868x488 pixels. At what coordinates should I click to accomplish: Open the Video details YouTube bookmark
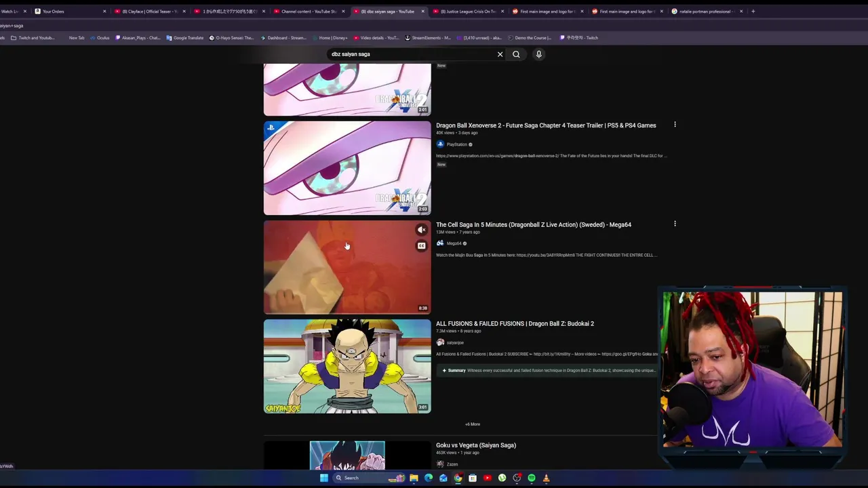[x=376, y=38]
